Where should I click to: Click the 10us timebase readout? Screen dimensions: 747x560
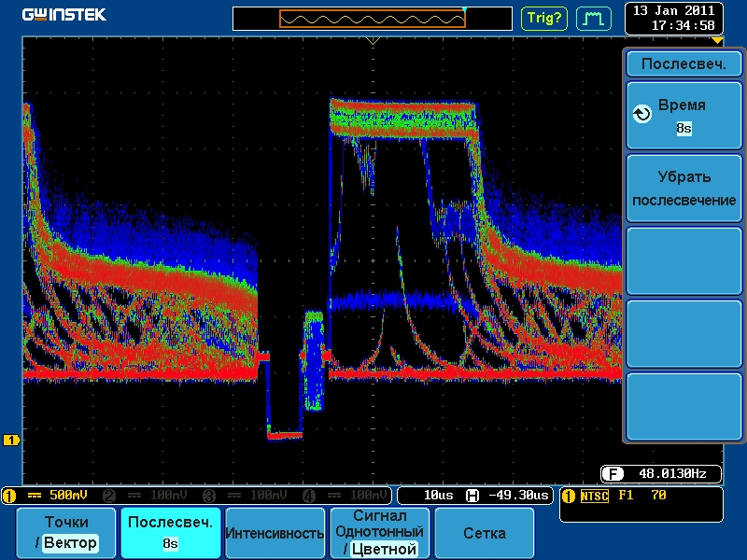(437, 495)
